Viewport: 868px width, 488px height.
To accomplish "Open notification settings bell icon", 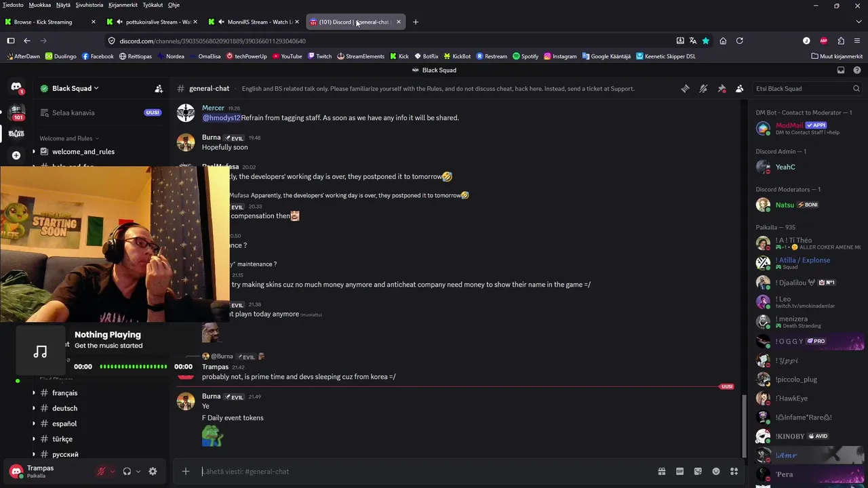I will coord(703,89).
